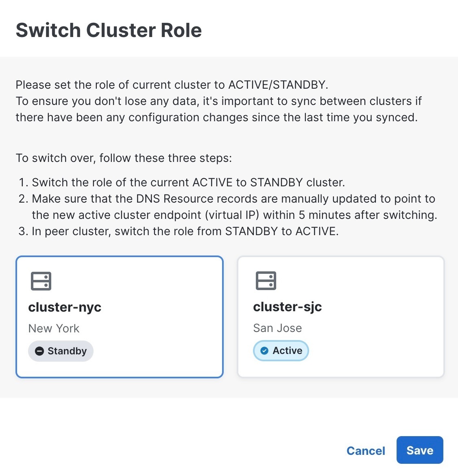Click the server icon above the New York label
This screenshot has width=458, height=476.
click(40, 281)
